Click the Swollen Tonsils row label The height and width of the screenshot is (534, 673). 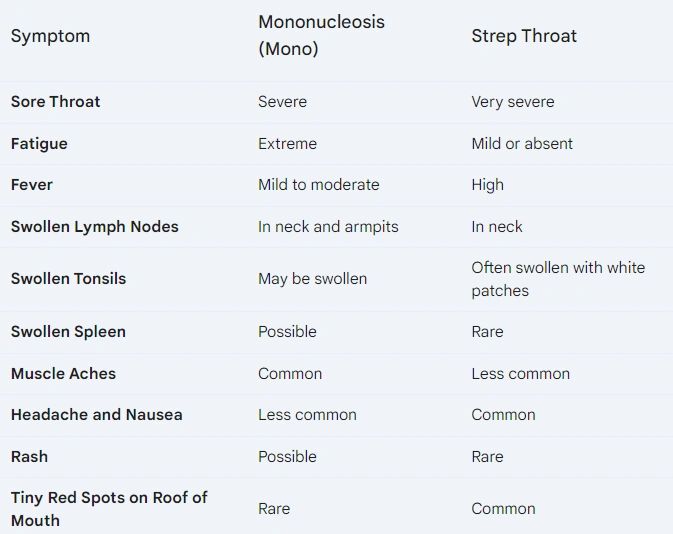point(69,279)
